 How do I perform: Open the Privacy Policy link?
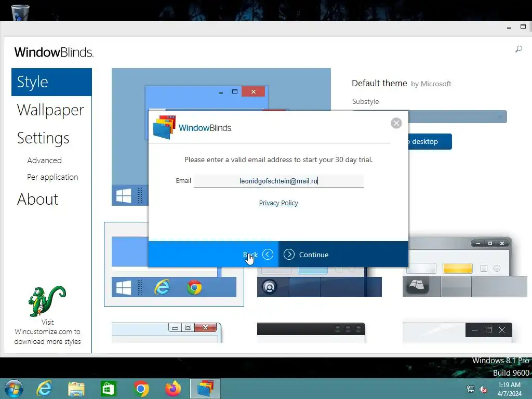point(278,203)
